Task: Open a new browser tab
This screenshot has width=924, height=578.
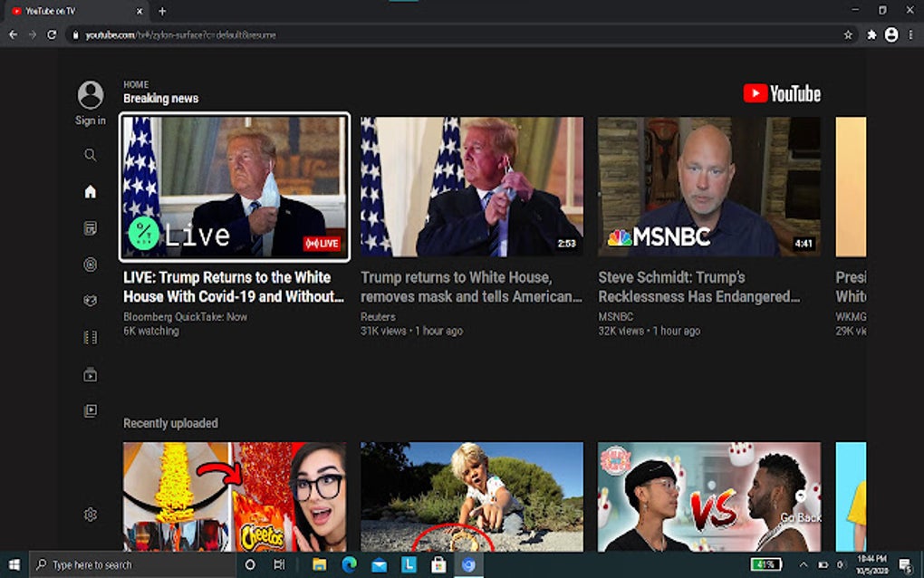Action: (x=162, y=11)
